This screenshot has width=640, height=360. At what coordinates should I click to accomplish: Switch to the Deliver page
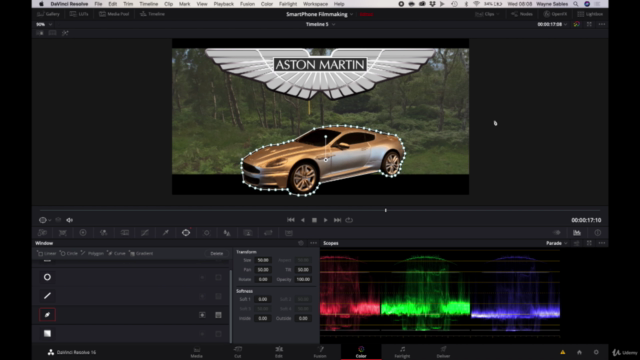[443, 352]
